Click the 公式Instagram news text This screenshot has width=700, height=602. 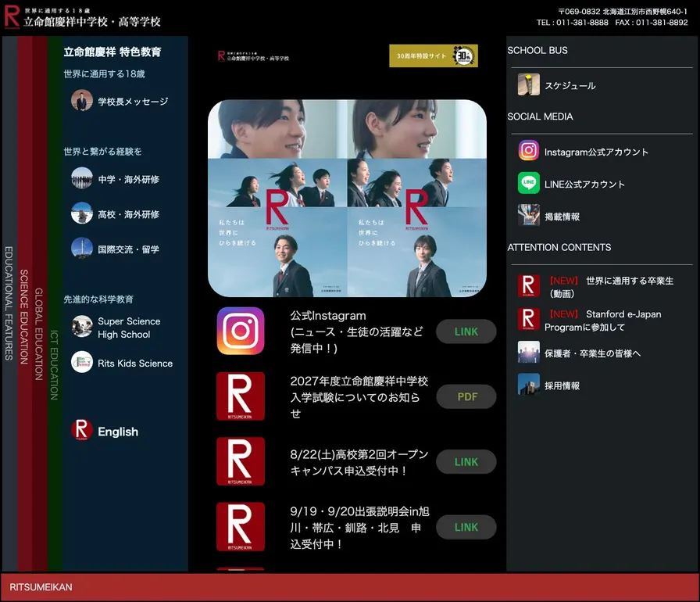[x=356, y=331]
